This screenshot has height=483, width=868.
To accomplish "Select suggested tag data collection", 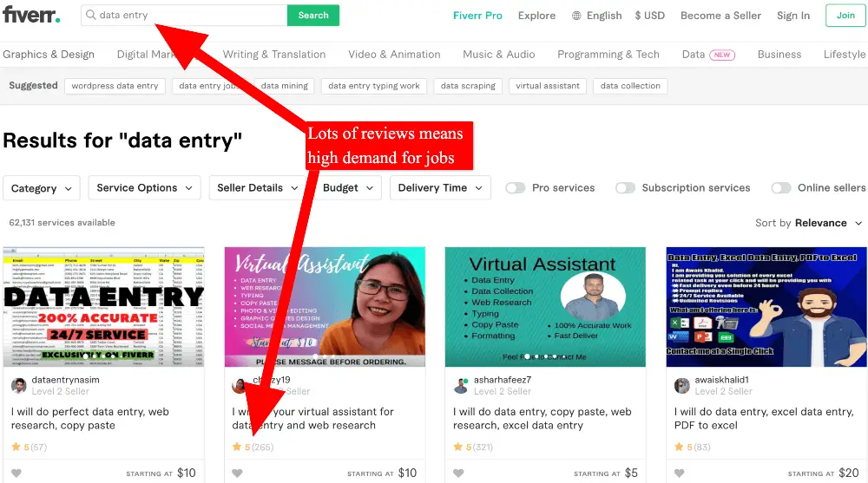I will 630,86.
